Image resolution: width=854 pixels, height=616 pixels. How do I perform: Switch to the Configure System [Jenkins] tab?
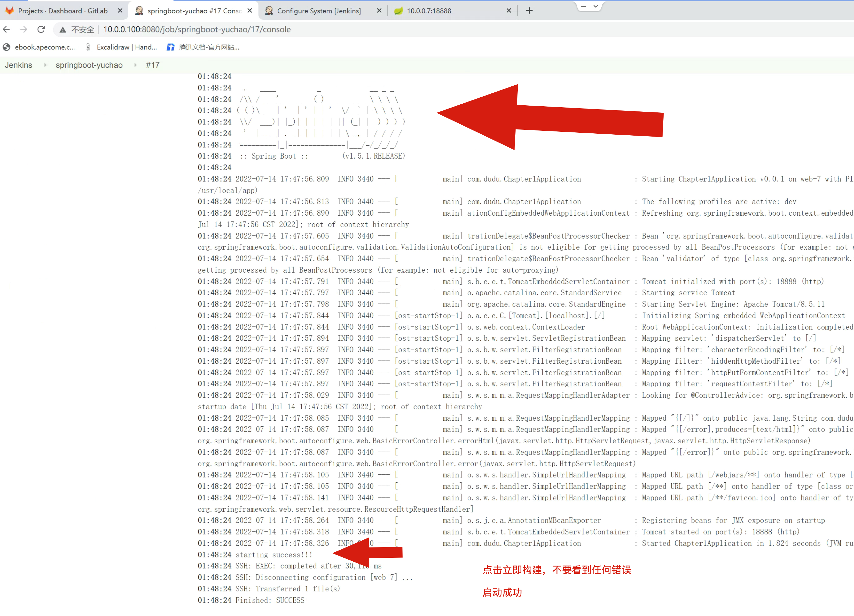[x=318, y=11]
